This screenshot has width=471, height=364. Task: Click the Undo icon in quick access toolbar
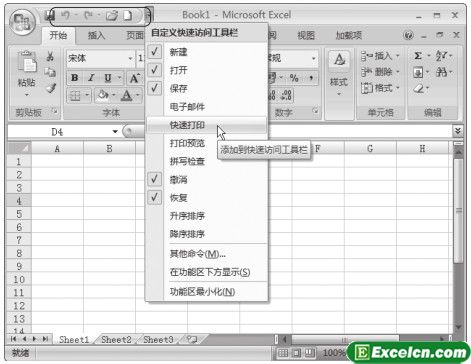click(66, 15)
